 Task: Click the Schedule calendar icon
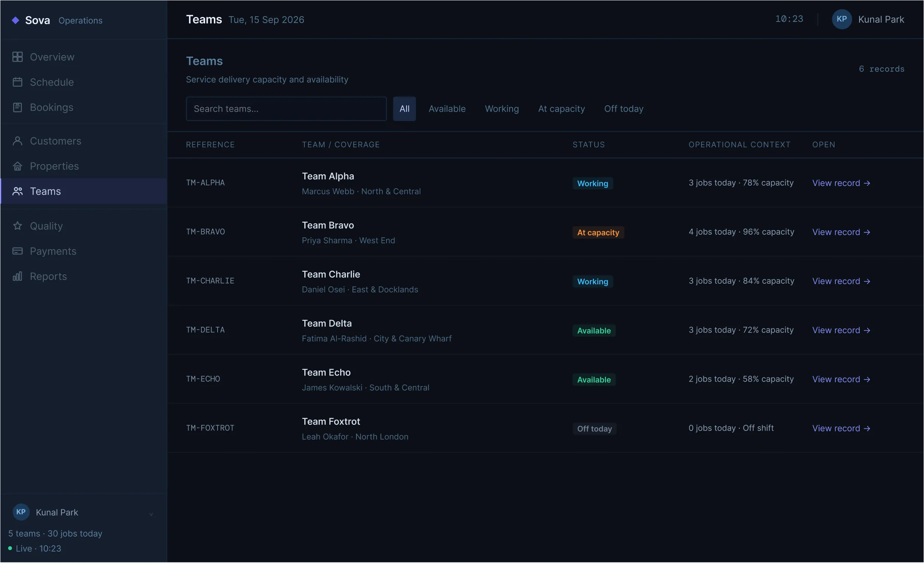17,82
